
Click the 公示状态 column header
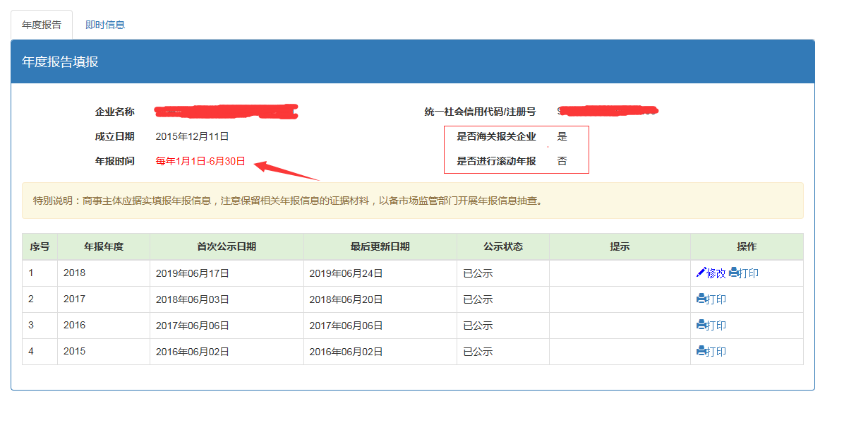click(502, 246)
